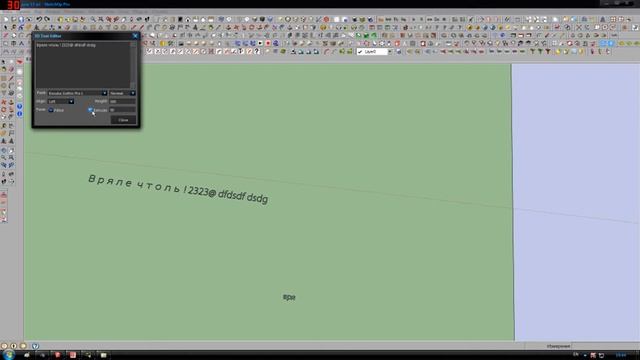
Task: Select the Line pencil tool
Action: pyautogui.click(x=11, y=78)
